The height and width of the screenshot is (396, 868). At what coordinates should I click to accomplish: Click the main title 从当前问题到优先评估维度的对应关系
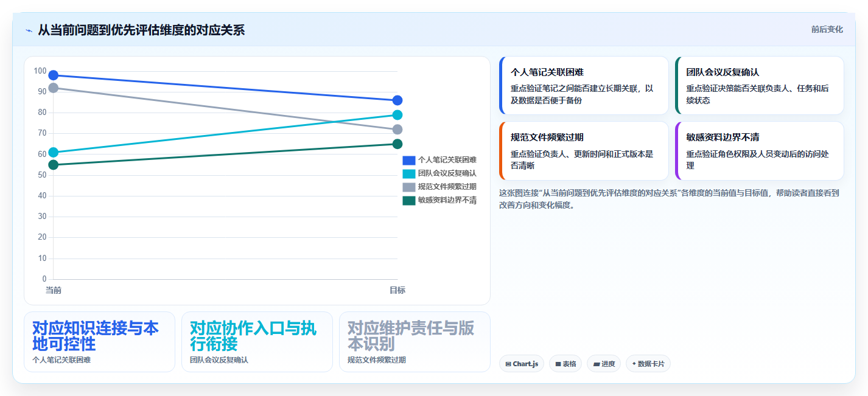(x=141, y=30)
